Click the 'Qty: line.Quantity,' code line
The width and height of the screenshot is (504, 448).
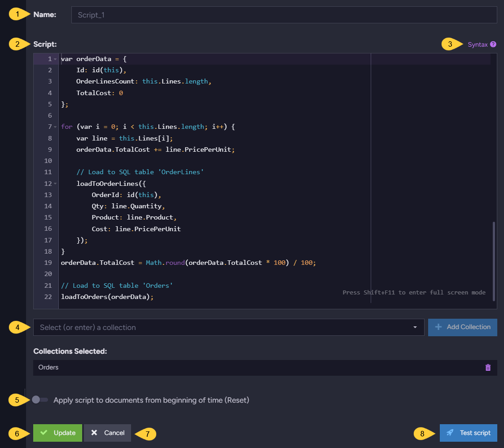(128, 206)
